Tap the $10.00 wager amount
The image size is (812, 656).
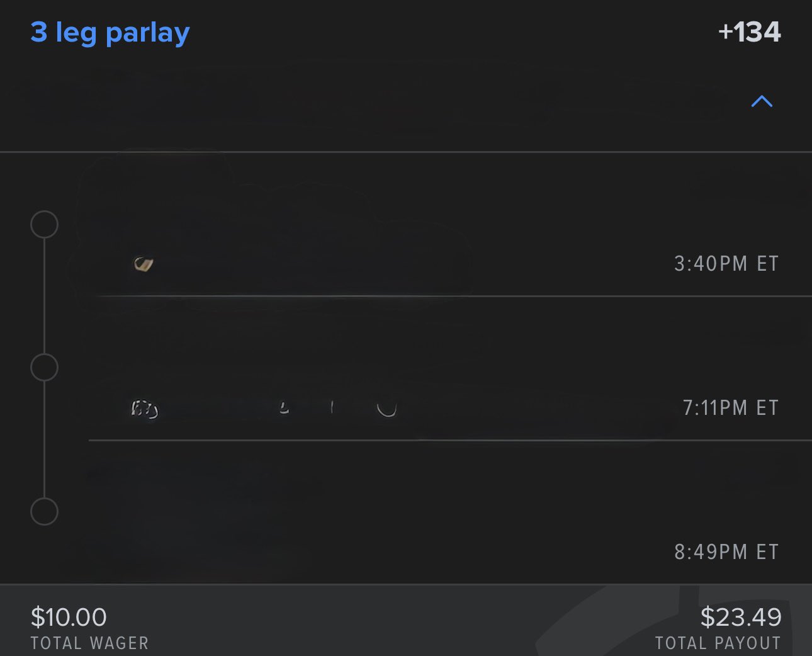tap(69, 617)
